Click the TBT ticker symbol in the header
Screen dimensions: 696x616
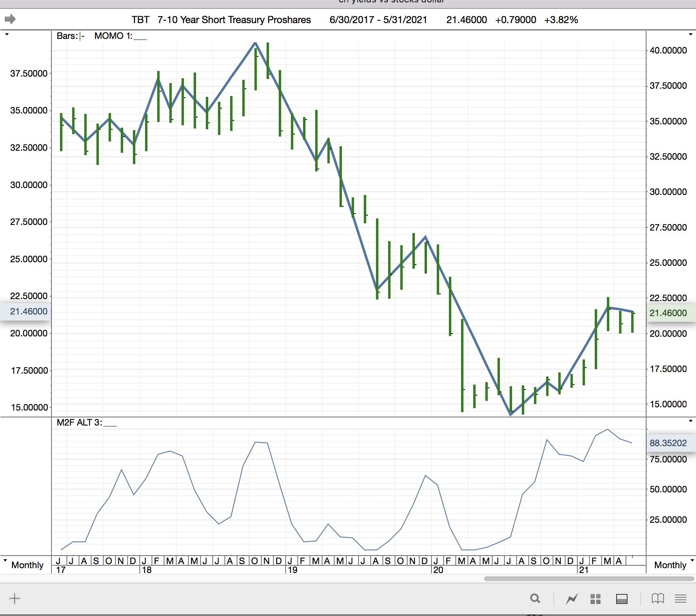[x=140, y=20]
